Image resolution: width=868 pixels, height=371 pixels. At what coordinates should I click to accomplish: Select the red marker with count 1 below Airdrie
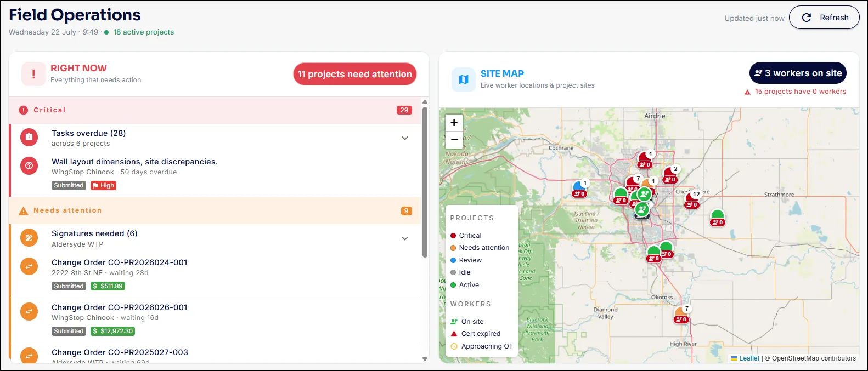click(645, 159)
